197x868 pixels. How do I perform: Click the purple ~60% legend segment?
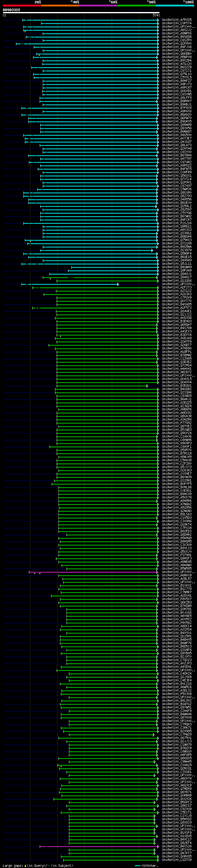click(99, 6)
